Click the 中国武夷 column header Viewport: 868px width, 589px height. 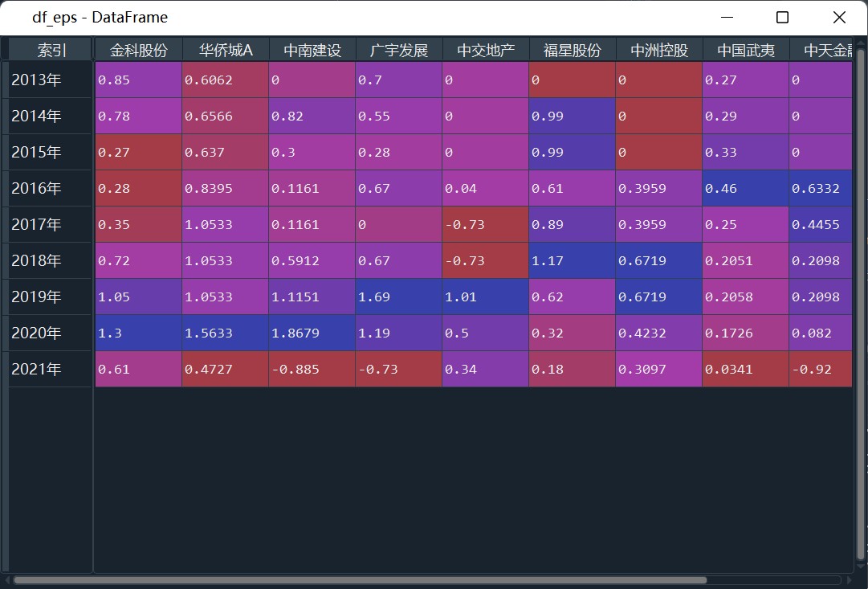tap(746, 50)
